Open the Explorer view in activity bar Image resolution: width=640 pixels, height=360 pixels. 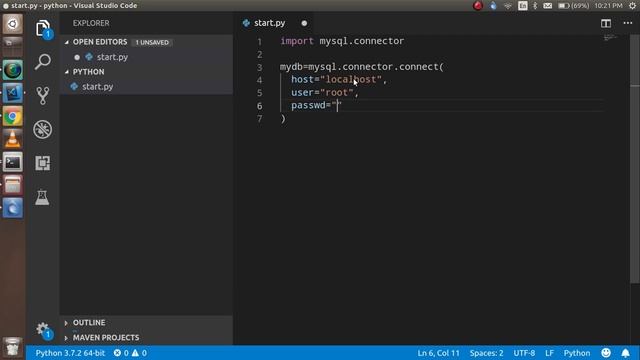(43, 29)
